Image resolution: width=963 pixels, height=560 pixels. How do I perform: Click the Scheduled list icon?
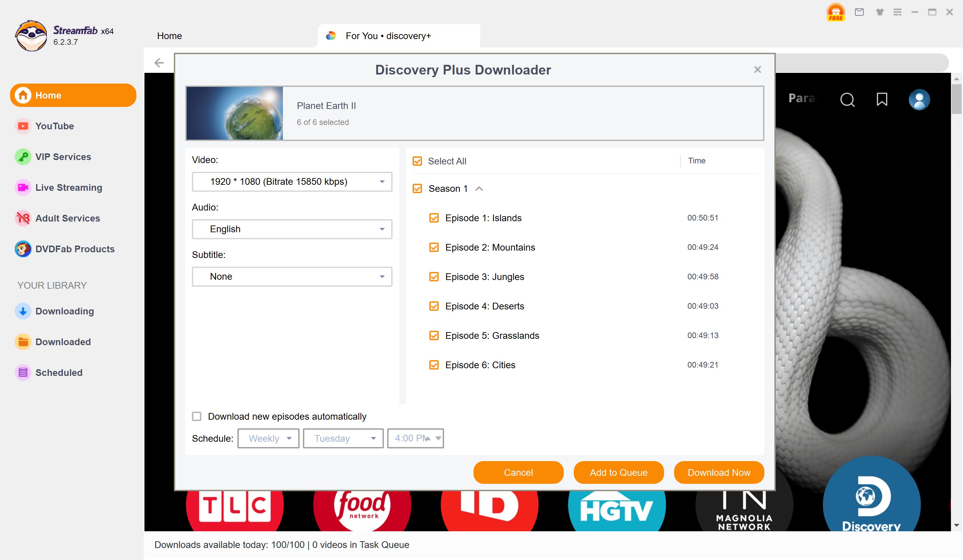[23, 373]
